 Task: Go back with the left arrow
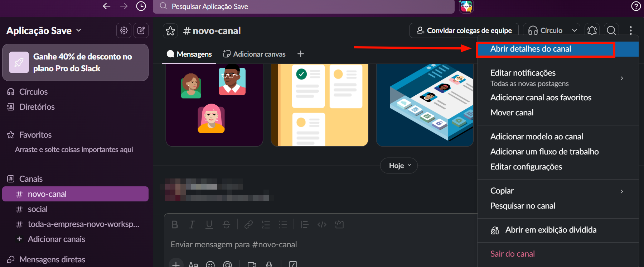tap(107, 6)
